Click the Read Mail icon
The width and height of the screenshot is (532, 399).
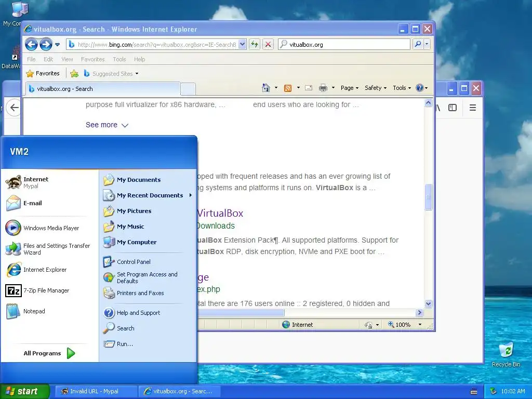pos(309,88)
